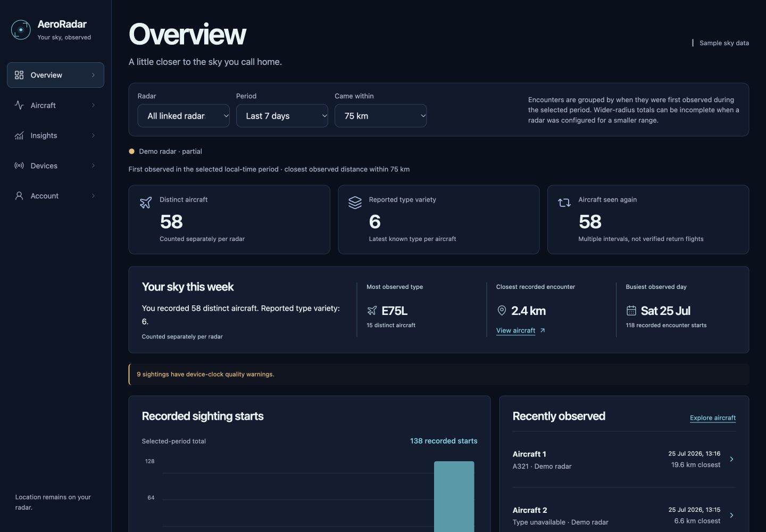766x532 pixels.
Task: Expand the chevron on the Aircraft 2 row
Action: pos(731,515)
